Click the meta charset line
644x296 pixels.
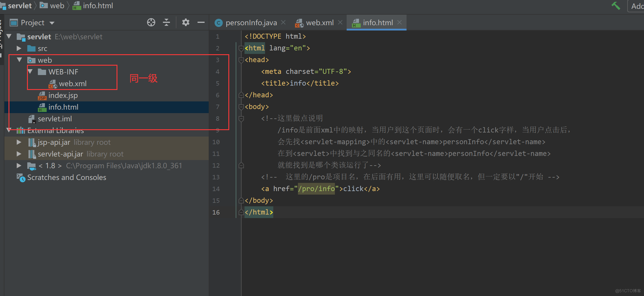pyautogui.click(x=306, y=72)
